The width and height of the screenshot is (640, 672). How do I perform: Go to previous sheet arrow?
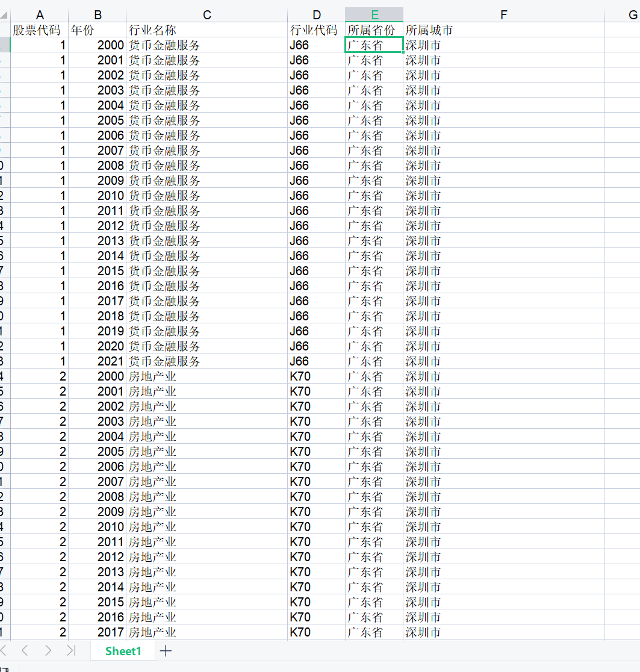coord(25,650)
